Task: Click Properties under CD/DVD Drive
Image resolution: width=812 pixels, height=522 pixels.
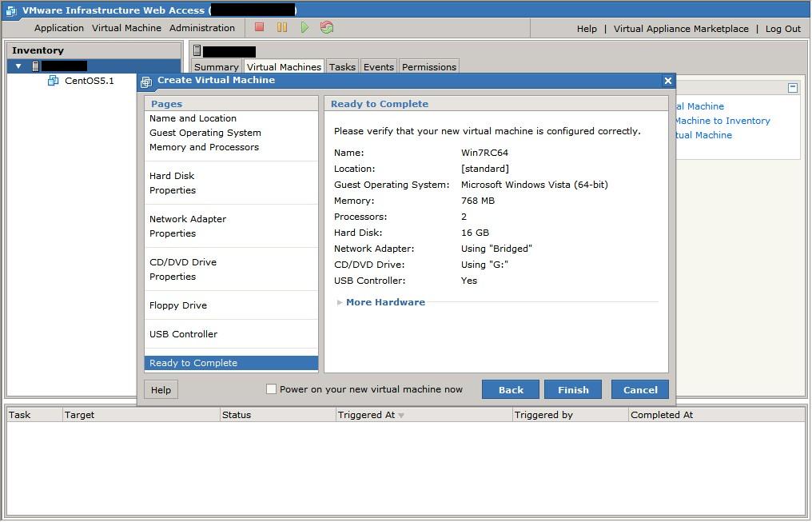Action: (173, 277)
